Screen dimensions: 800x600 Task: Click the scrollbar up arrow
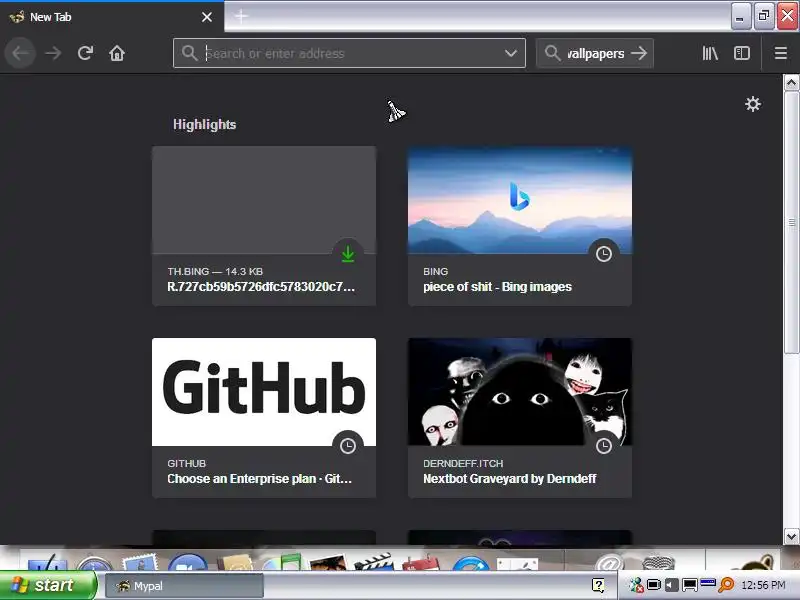click(791, 83)
